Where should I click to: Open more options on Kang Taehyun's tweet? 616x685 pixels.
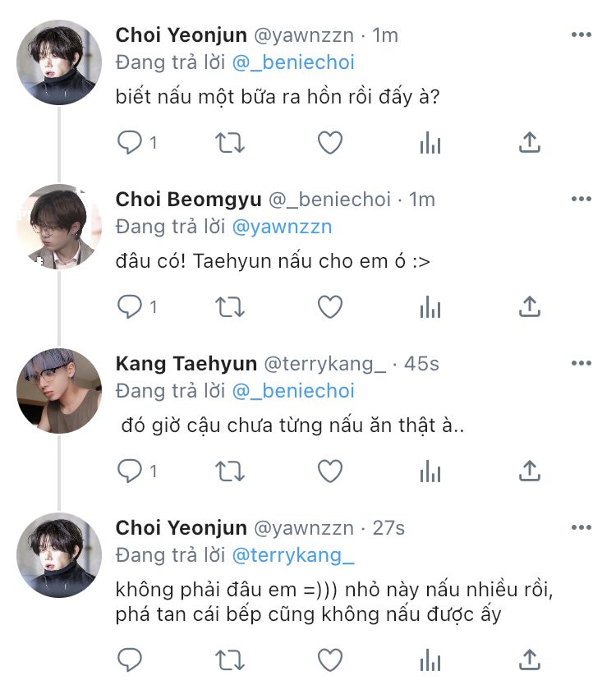click(581, 364)
